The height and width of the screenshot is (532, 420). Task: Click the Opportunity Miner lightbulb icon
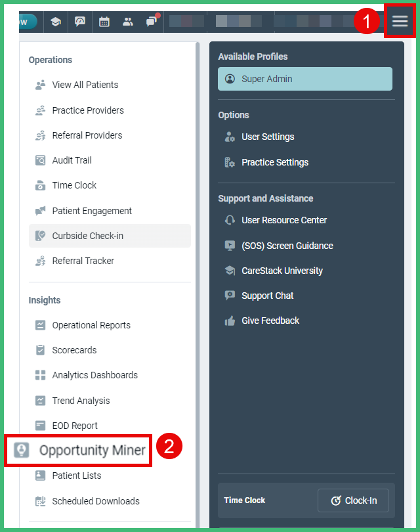pyautogui.click(x=22, y=450)
